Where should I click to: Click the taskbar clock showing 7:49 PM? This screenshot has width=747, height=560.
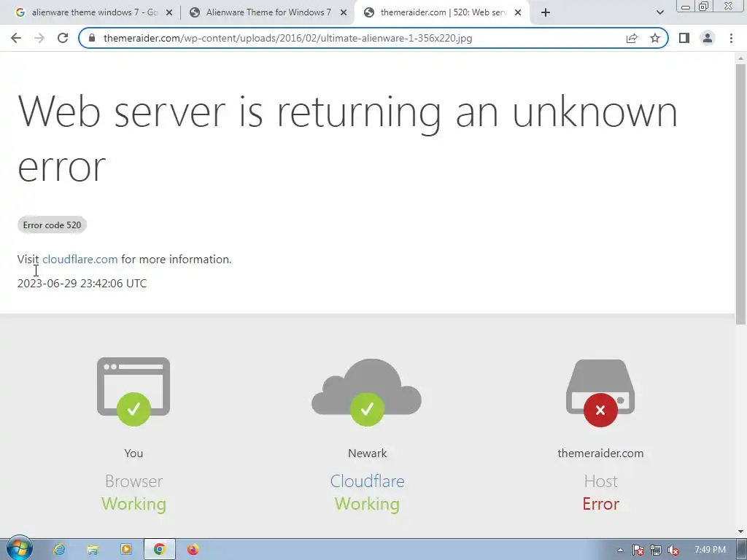coord(710,550)
